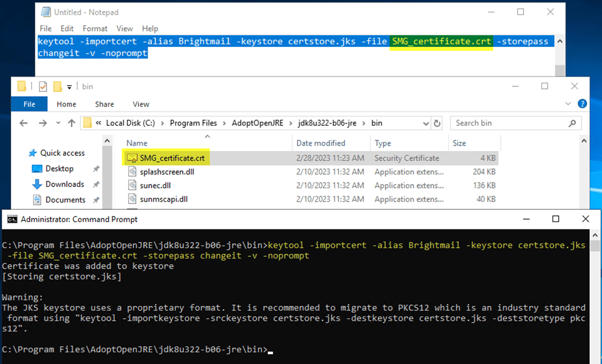The height and width of the screenshot is (364, 602).
Task: Click the Notepad title bar icon
Action: [x=44, y=12]
